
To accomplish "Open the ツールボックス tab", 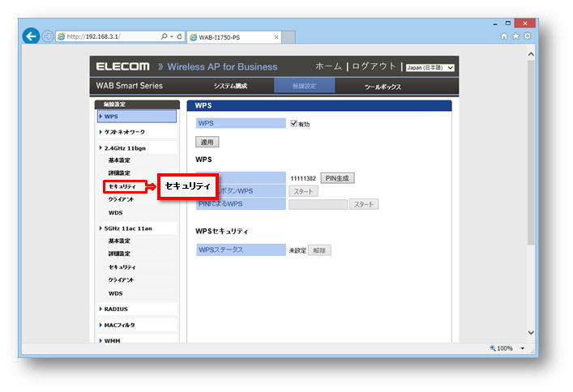I will [x=383, y=87].
